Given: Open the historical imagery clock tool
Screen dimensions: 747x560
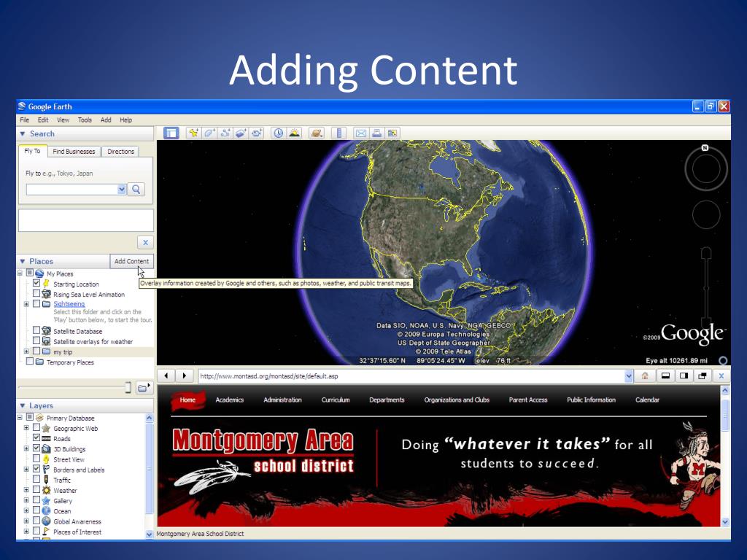Looking at the screenshot, I should (x=278, y=133).
